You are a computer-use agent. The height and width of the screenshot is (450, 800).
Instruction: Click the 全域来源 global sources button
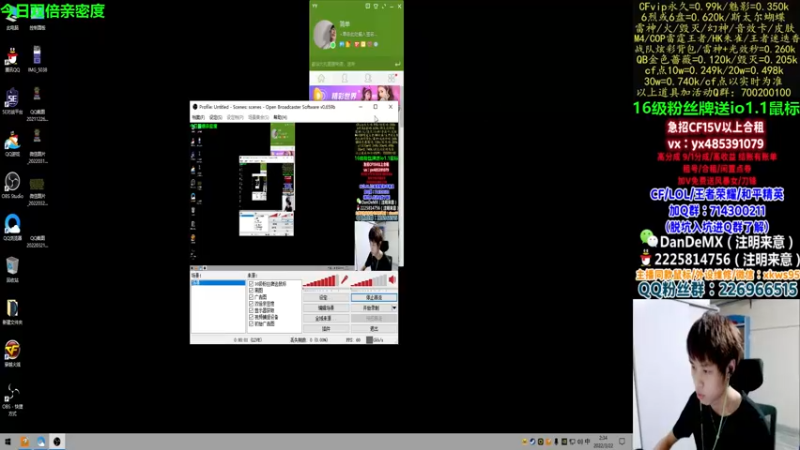tap(326, 318)
